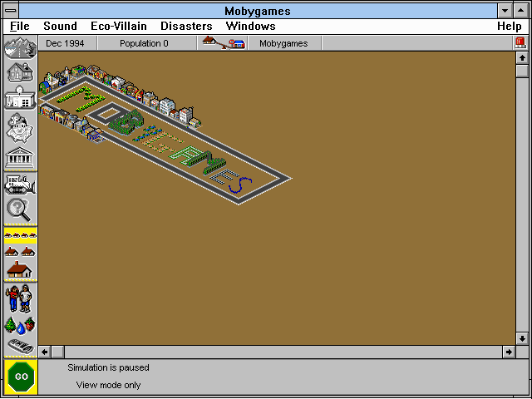Click the 'Simulation is paused' status text

108,367
